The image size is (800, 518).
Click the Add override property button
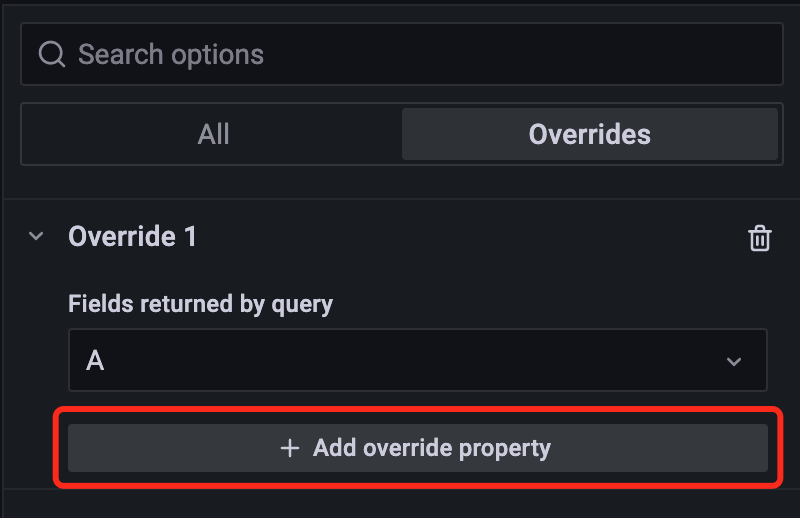417,448
